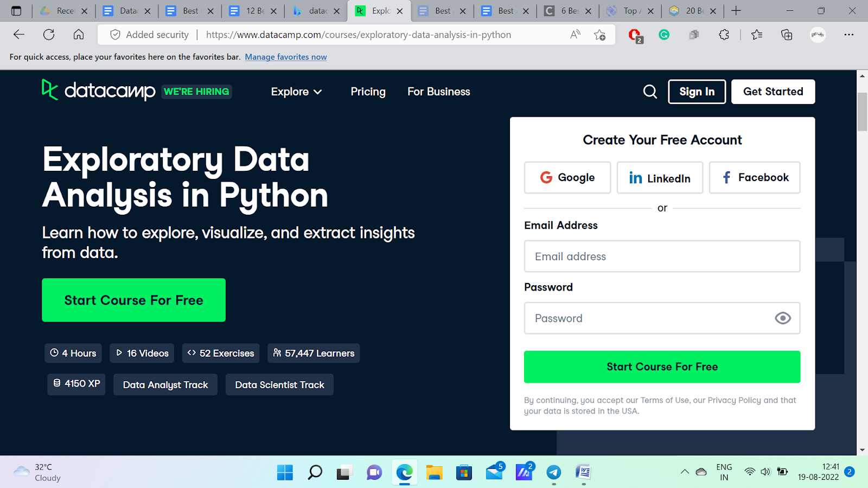868x488 pixels.
Task: Open the browser home page
Action: (79, 35)
